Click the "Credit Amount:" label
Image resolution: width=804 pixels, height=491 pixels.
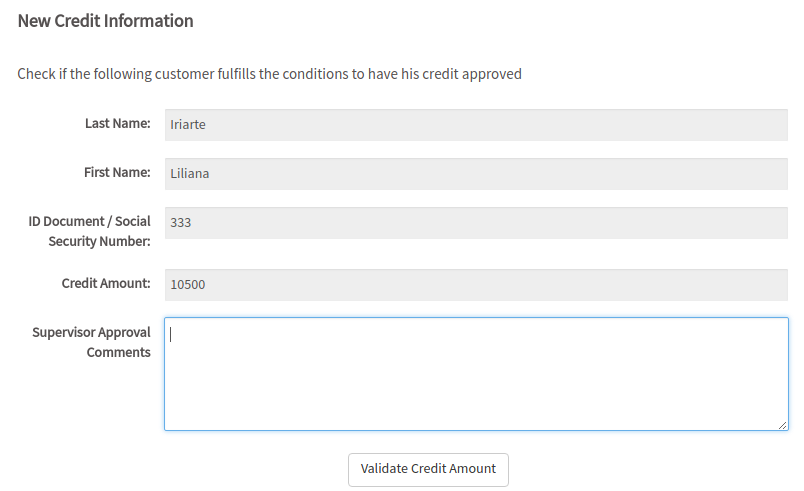[x=106, y=283]
